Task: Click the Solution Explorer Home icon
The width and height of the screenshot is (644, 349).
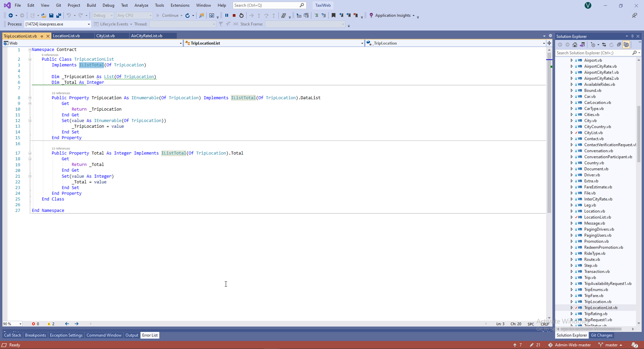Action: (575, 45)
